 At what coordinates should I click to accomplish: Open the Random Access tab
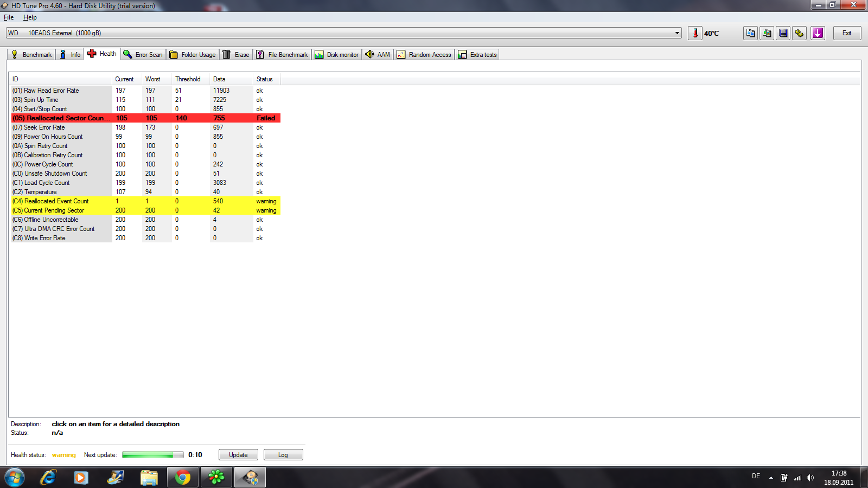coord(424,54)
